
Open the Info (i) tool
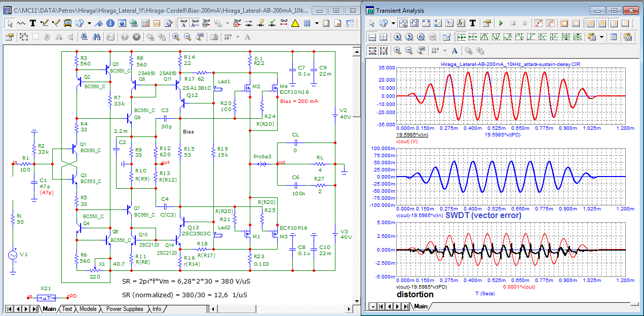pos(110,23)
